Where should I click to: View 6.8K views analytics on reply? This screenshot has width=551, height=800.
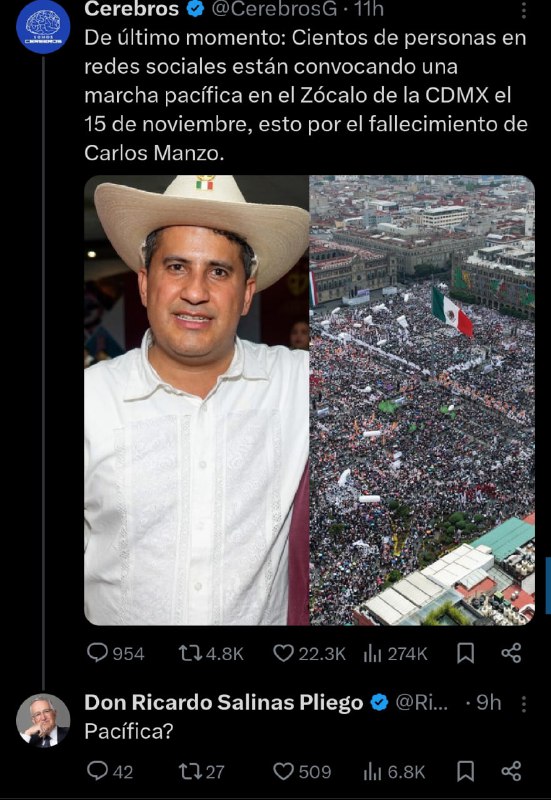point(394,771)
